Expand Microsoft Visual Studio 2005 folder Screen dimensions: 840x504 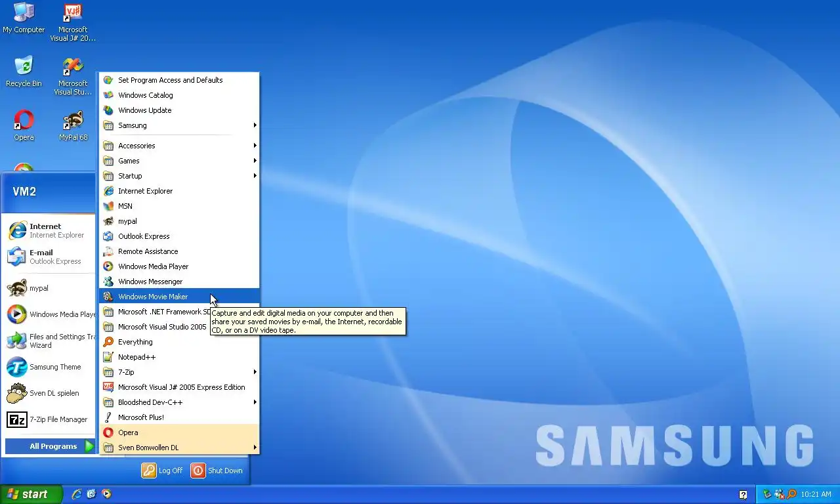click(156, 327)
